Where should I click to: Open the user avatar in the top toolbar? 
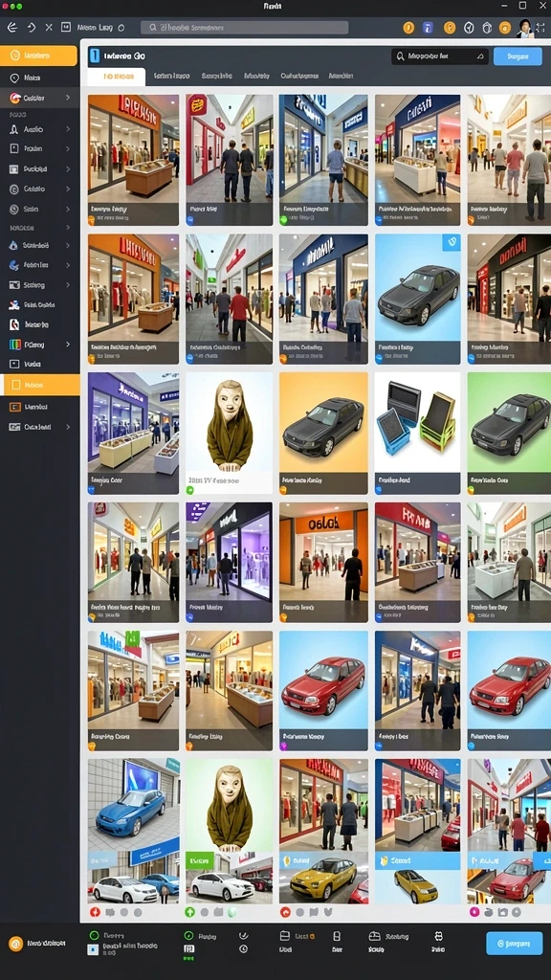525,28
